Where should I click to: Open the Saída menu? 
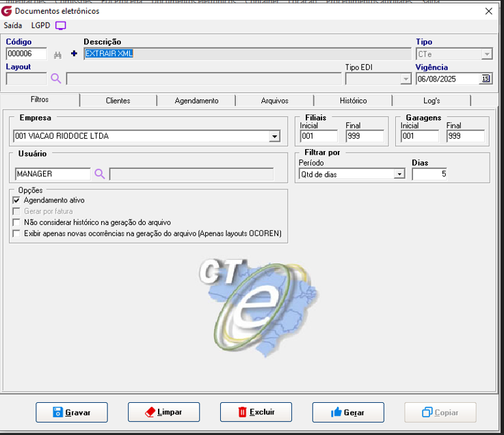tap(13, 25)
